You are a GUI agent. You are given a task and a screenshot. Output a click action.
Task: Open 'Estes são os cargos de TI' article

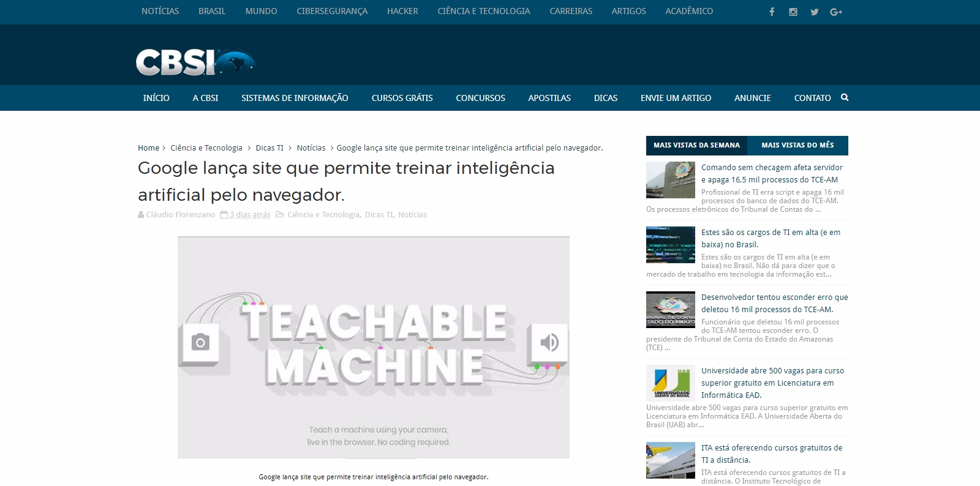[x=771, y=238]
